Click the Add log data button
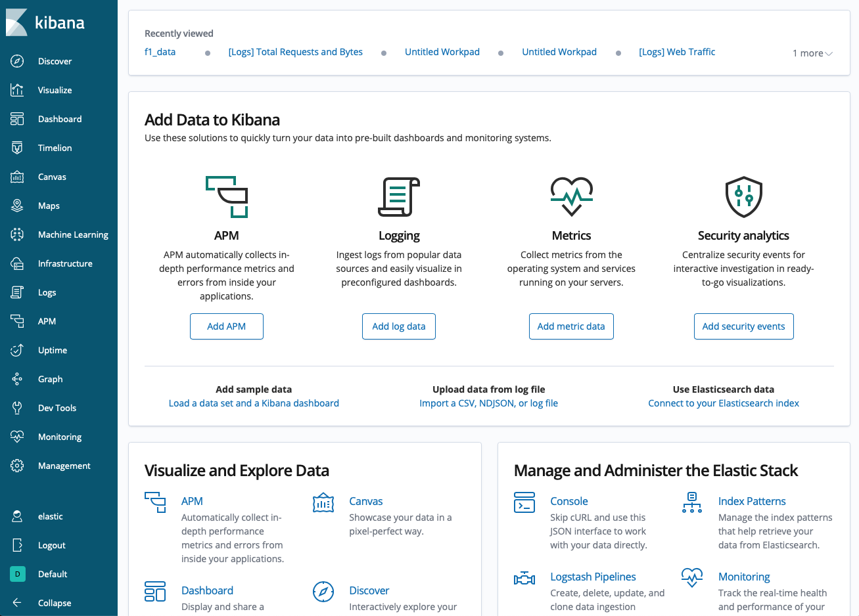 (x=399, y=326)
